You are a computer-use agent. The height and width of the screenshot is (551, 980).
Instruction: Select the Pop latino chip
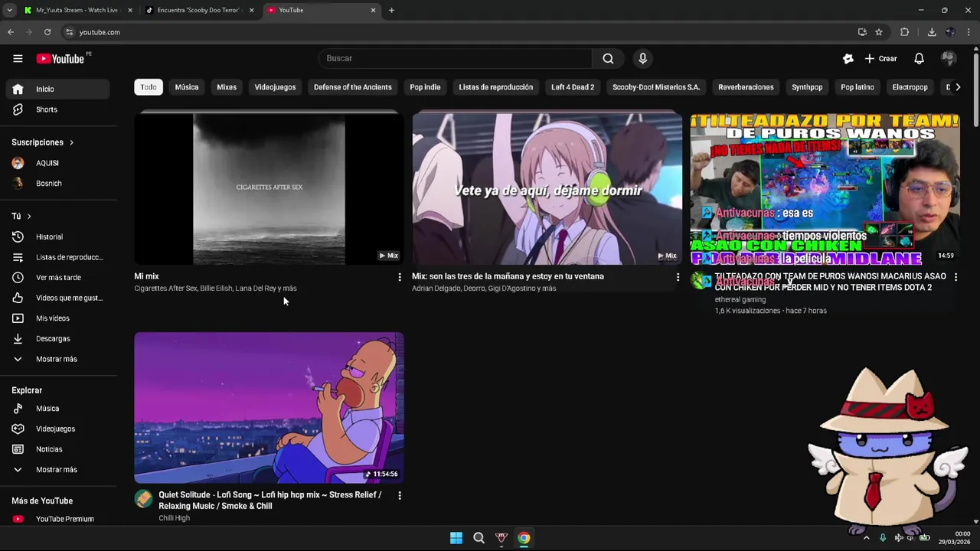tap(857, 87)
